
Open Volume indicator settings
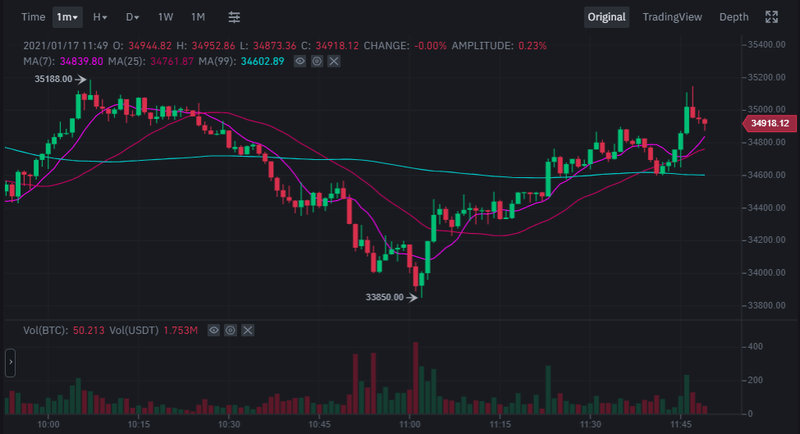(231, 330)
